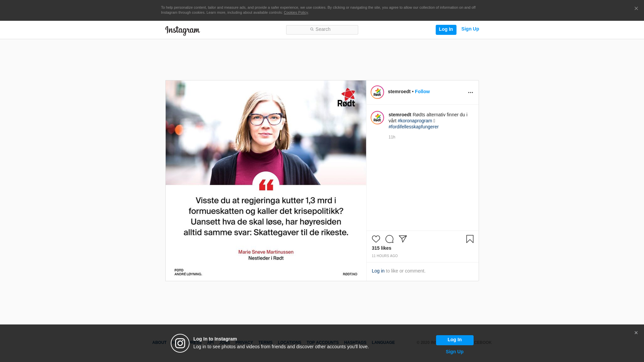
Task: Dismiss the cookie notice banner
Action: 636,9
